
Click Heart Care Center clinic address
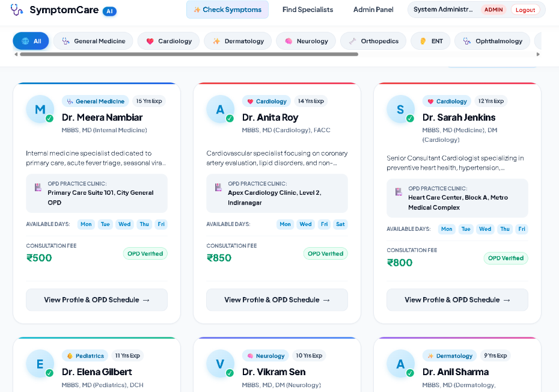coord(458,203)
